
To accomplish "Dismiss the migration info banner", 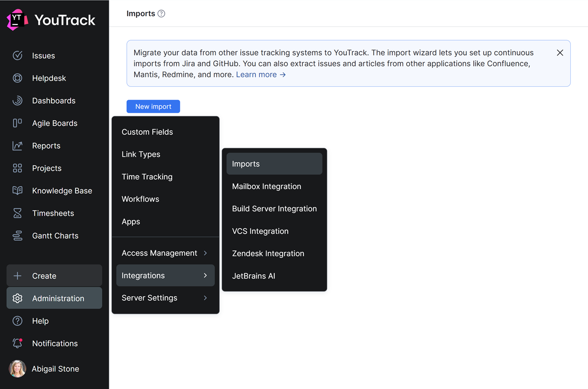I will click(x=560, y=52).
